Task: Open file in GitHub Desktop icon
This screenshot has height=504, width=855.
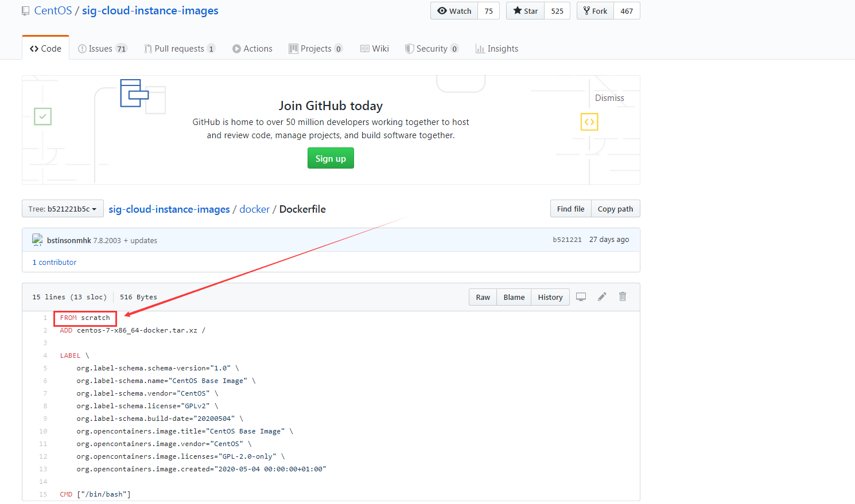Action: 581,297
